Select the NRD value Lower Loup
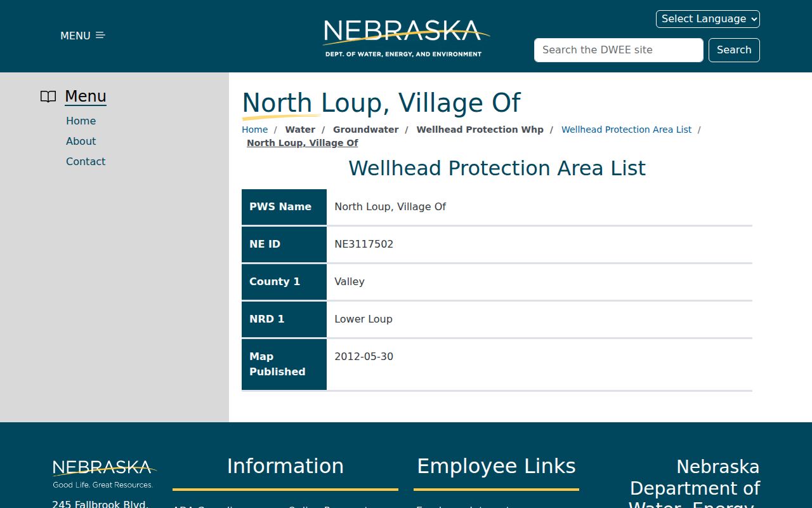Viewport: 812px width, 508px height. pos(363,319)
